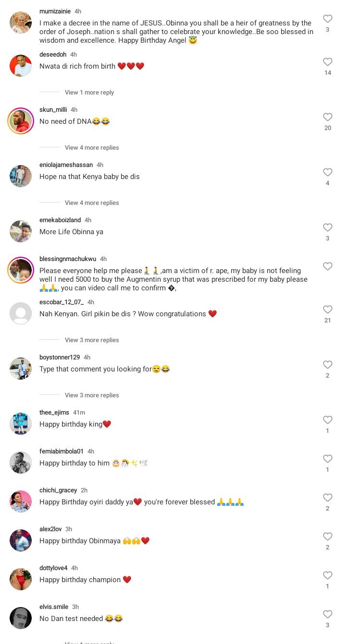This screenshot has width=346, height=644.
Task: Expand 4 more replies under skun_milli
Action: pos(92,148)
